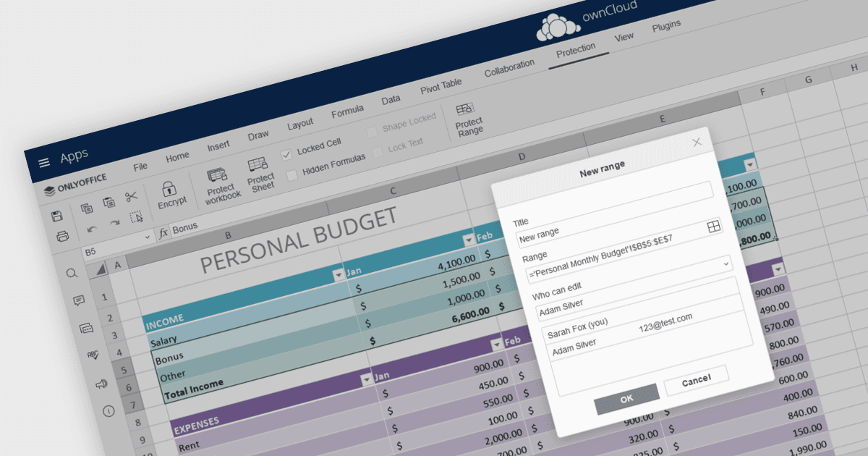Open the Comments panel in the sidebar
Screen dimensions: 868x456
[79, 300]
